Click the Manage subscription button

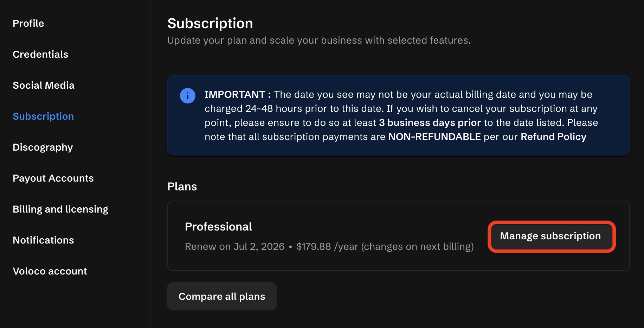tap(550, 236)
